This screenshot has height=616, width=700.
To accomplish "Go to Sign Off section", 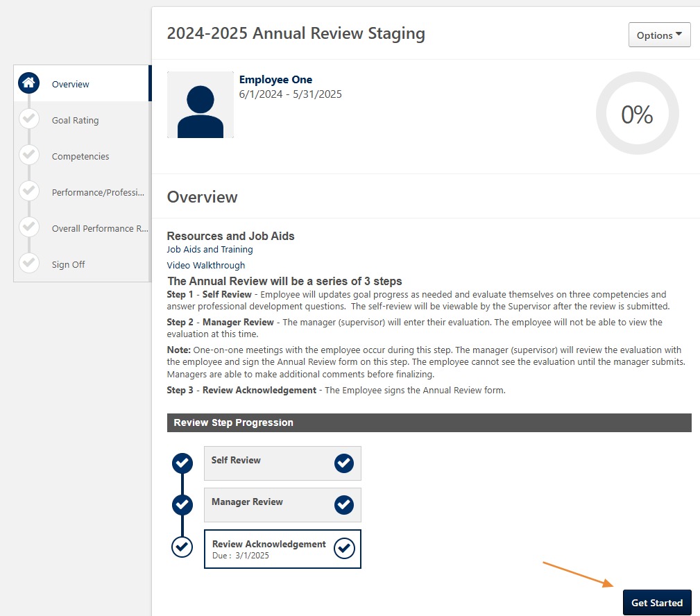I will coord(68,265).
